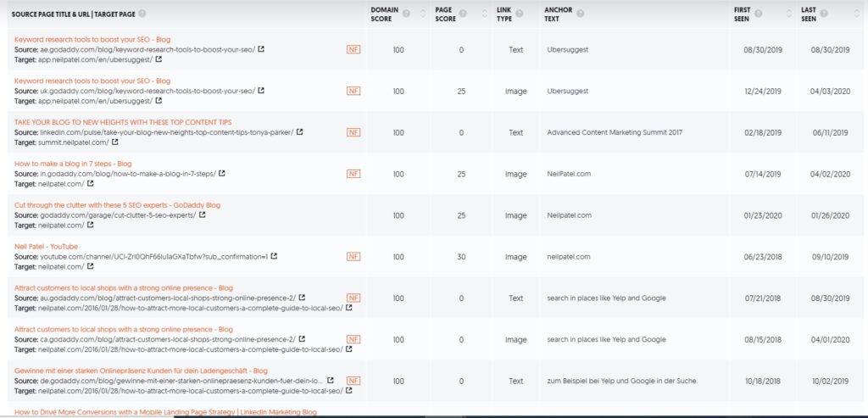Sort by Domain Score using its arrows
This screenshot has height=418, width=868.
[424, 14]
